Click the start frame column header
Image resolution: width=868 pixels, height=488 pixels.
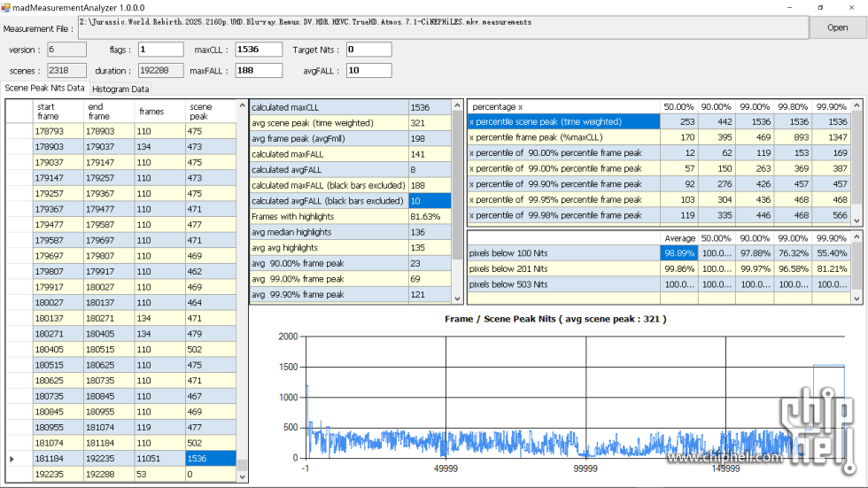[57, 112]
